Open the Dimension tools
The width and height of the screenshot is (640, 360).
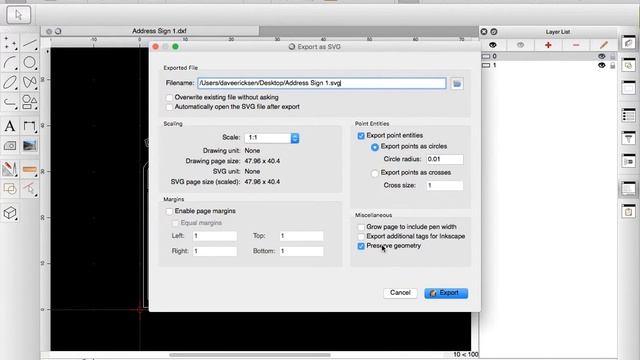click(x=29, y=126)
